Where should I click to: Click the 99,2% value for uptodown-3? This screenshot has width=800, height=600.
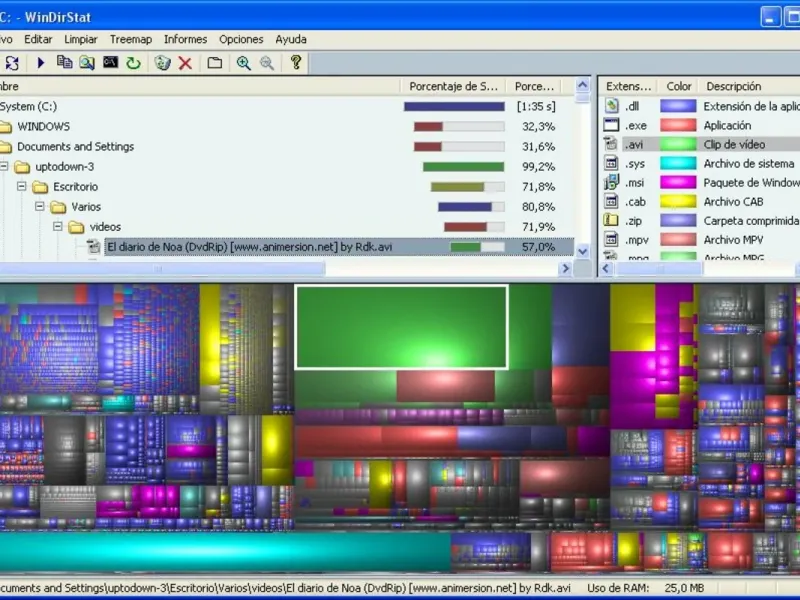[538, 167]
